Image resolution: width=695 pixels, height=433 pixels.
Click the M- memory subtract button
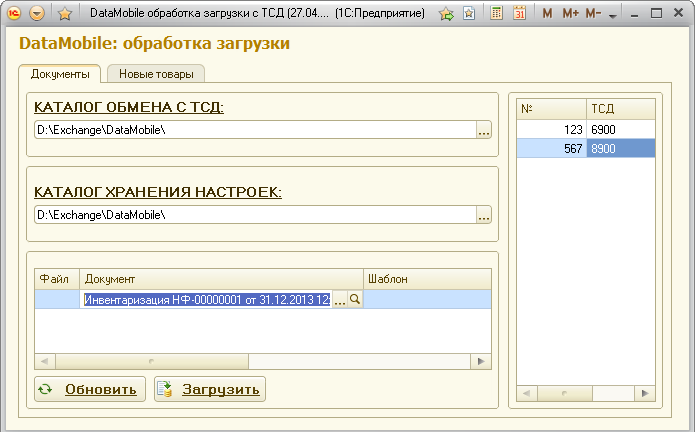[593, 14]
